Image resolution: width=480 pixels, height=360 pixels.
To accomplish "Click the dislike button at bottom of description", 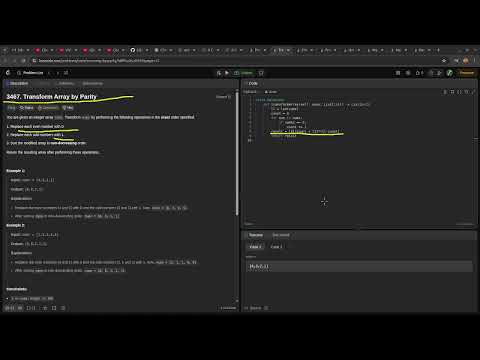I will click(x=20, y=308).
